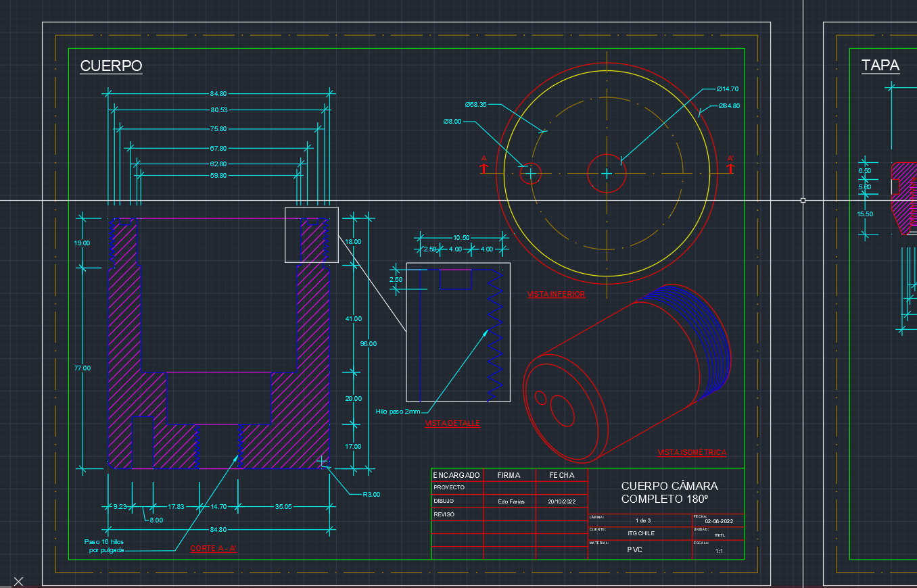This screenshot has width=917, height=588.
Task: Select the R3.00 radius dimension label
Action: [371, 494]
